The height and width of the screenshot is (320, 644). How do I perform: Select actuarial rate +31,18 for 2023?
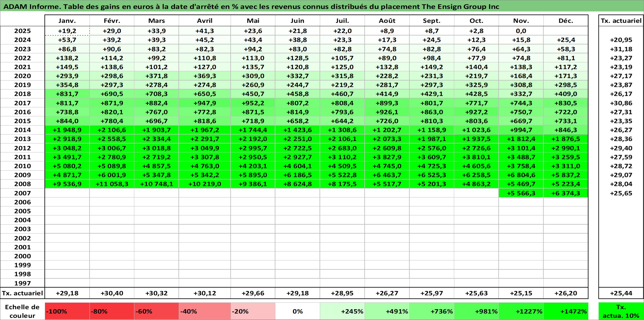point(621,49)
